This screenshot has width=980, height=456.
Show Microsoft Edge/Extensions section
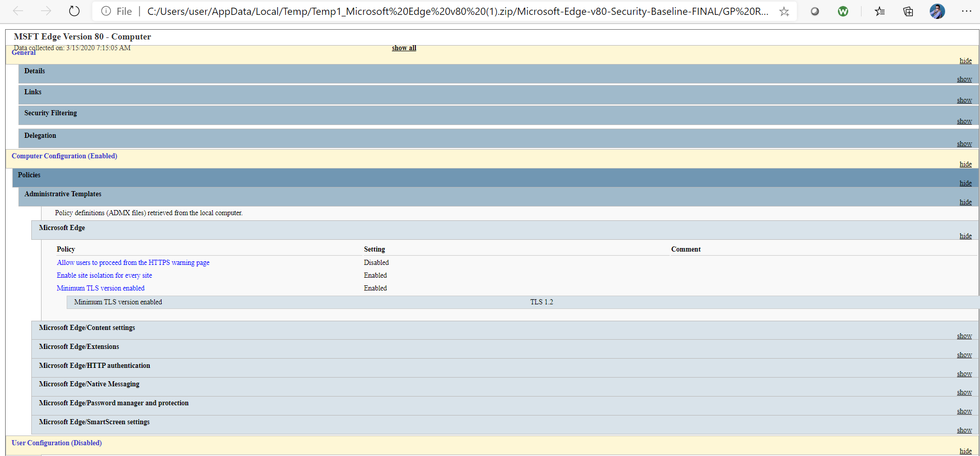[964, 355]
